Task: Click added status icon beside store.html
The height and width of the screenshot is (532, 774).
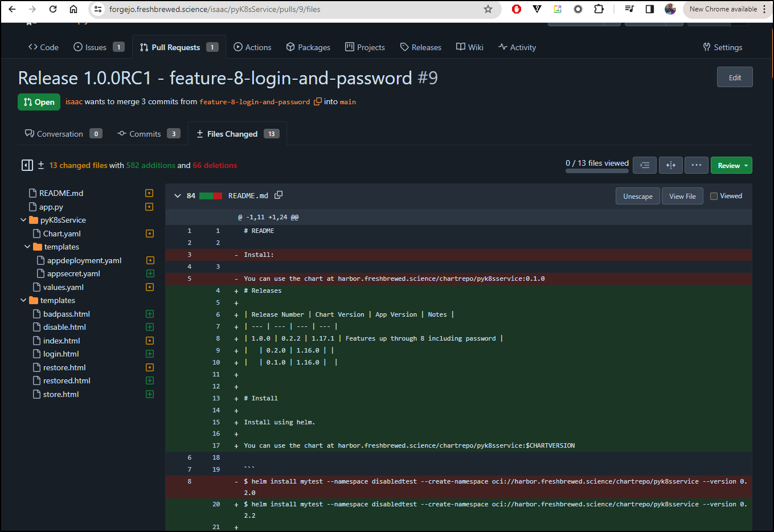Action: click(150, 394)
